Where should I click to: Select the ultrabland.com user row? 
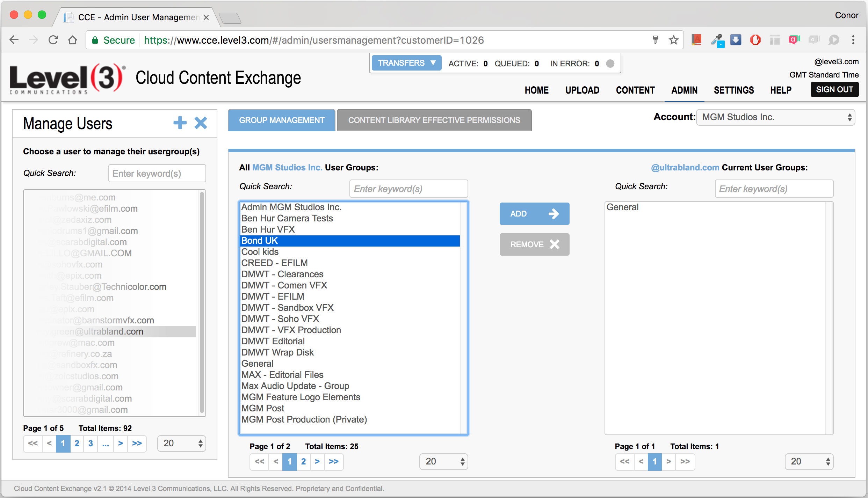[110, 331]
